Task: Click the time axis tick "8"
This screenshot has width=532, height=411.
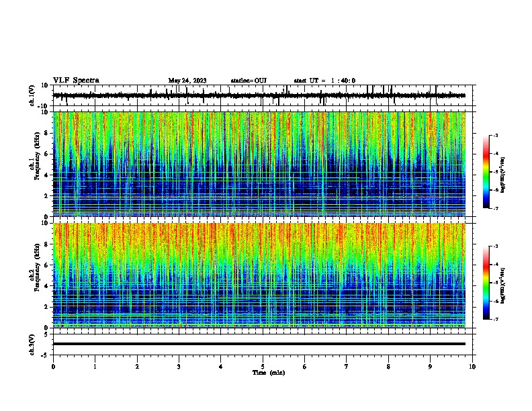Action: coord(388,367)
